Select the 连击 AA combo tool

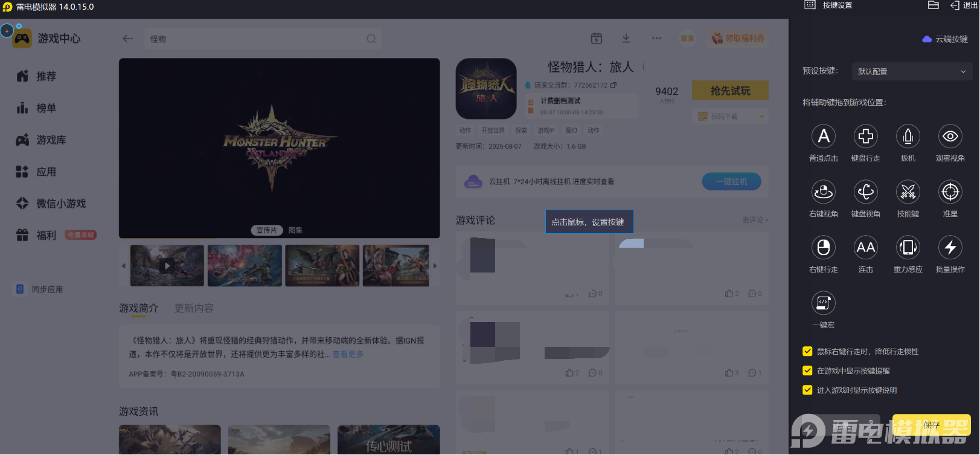pos(866,248)
